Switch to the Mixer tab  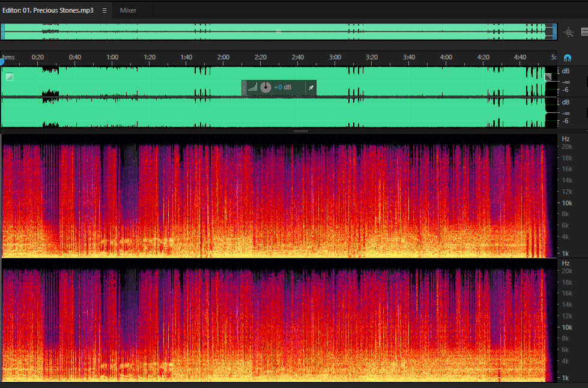pos(128,10)
